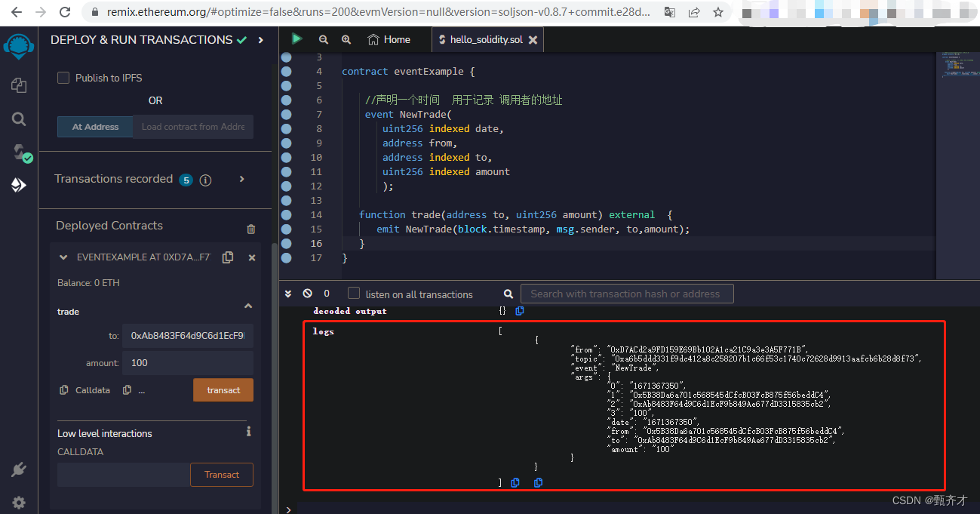This screenshot has height=514, width=980.
Task: Click the low level CALLDATA input
Action: point(124,475)
